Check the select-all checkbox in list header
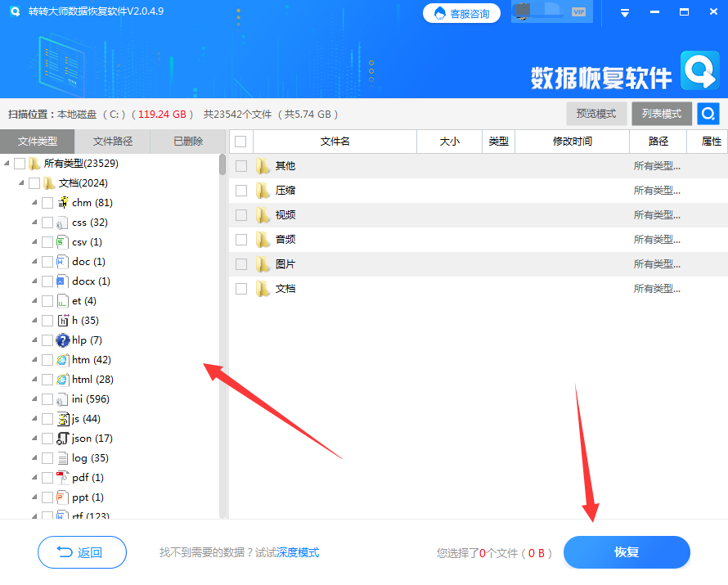The image size is (728, 585). pyautogui.click(x=240, y=141)
